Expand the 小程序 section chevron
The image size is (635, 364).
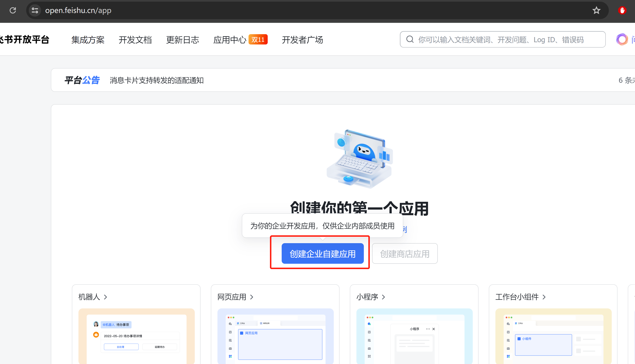click(x=384, y=297)
